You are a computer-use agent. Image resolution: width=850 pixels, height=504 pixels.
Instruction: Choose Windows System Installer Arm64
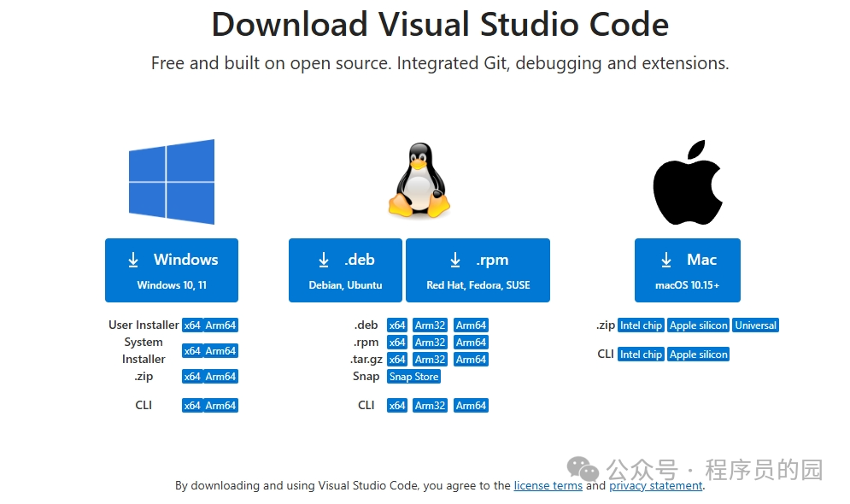click(x=220, y=350)
